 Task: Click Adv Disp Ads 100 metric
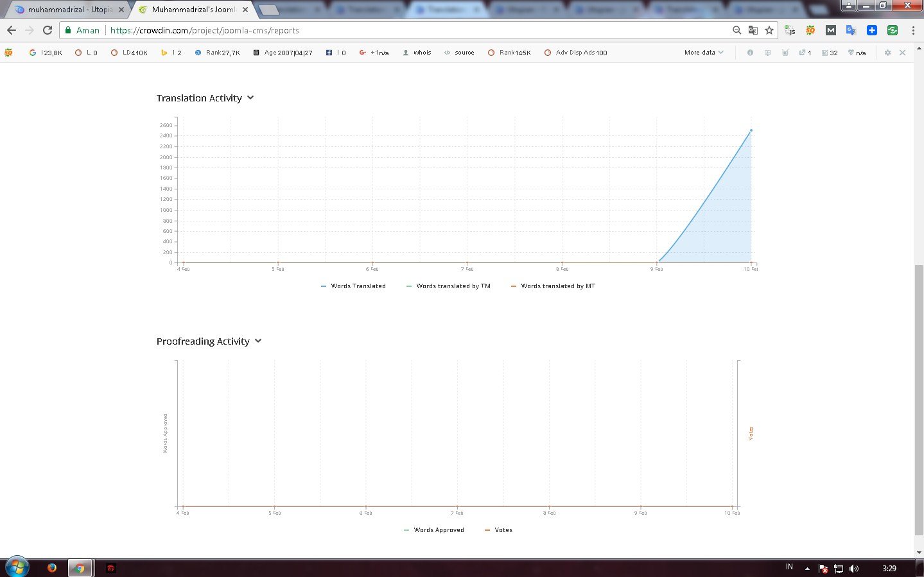pos(575,53)
